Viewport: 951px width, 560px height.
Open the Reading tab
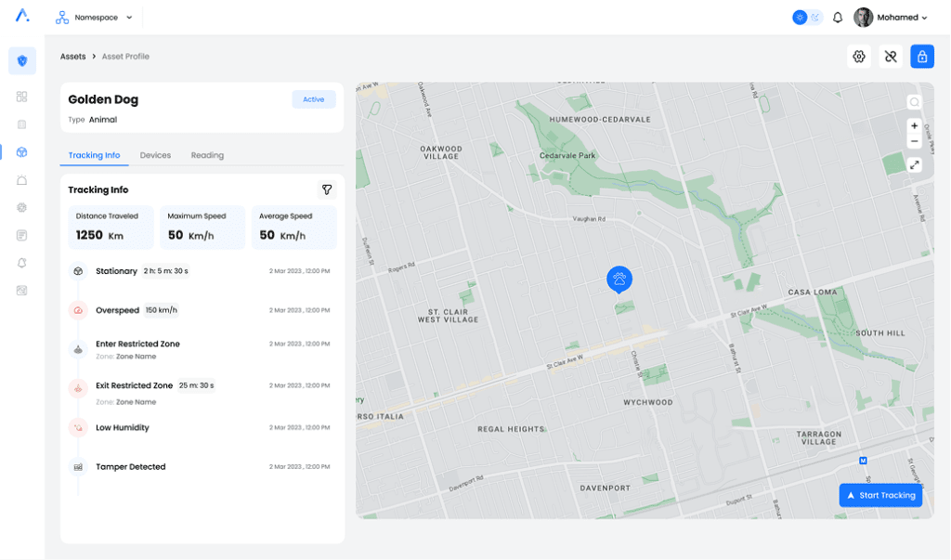click(207, 155)
